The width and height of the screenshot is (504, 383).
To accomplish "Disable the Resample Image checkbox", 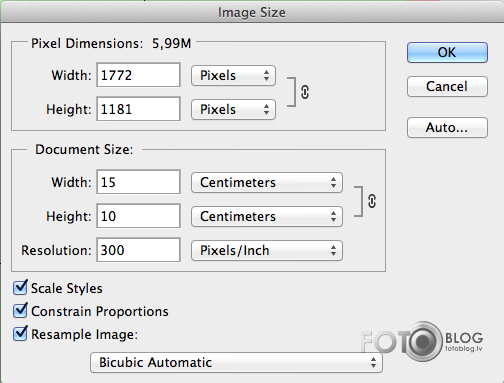I will tap(20, 334).
